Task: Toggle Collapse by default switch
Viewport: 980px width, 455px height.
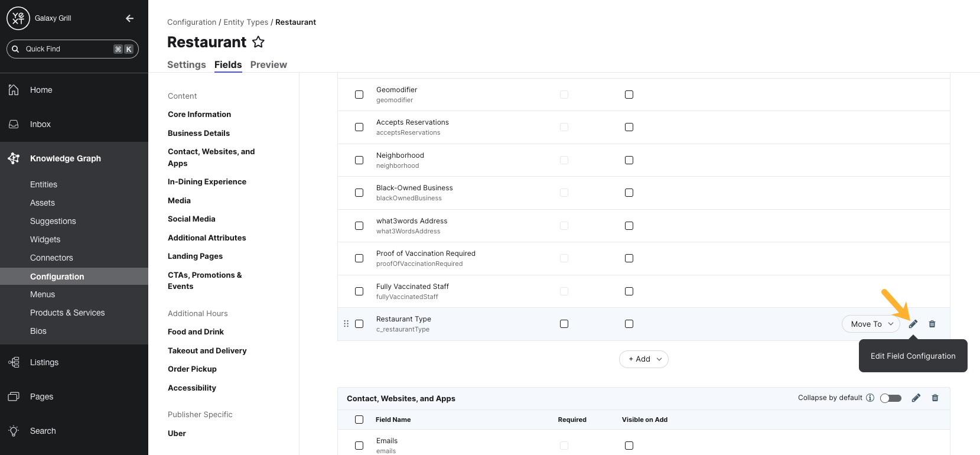Action: point(891,398)
